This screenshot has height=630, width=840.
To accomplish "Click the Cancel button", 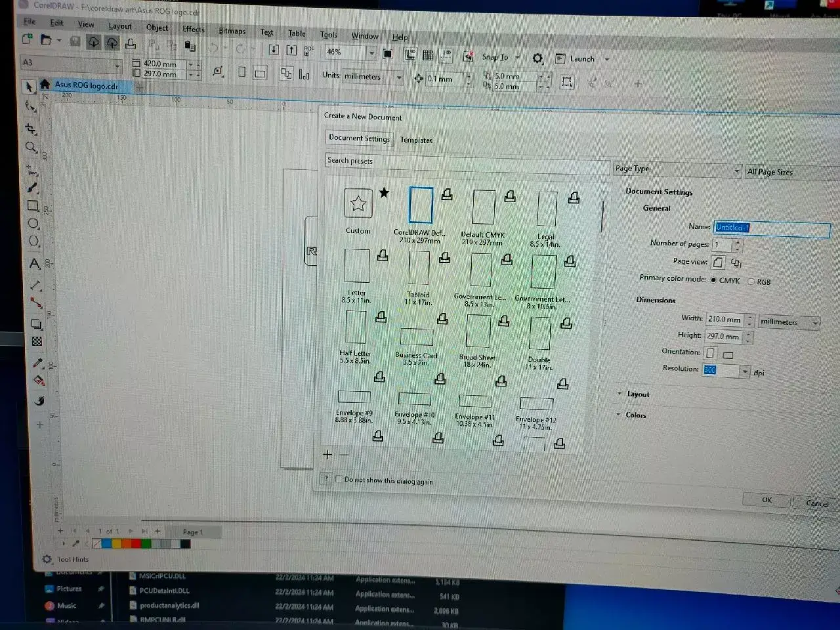I will 816,503.
